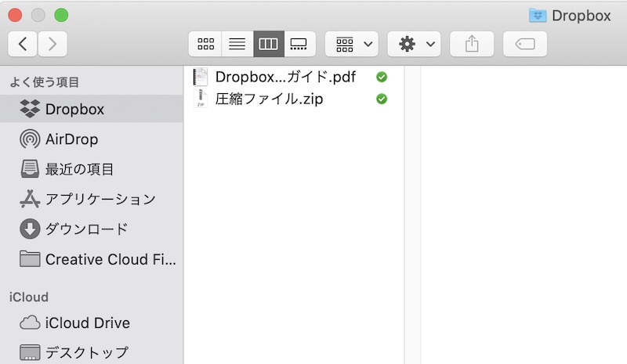The image size is (627, 364).
Task: Open ダウンロード in the sidebar
Action: [92, 229]
